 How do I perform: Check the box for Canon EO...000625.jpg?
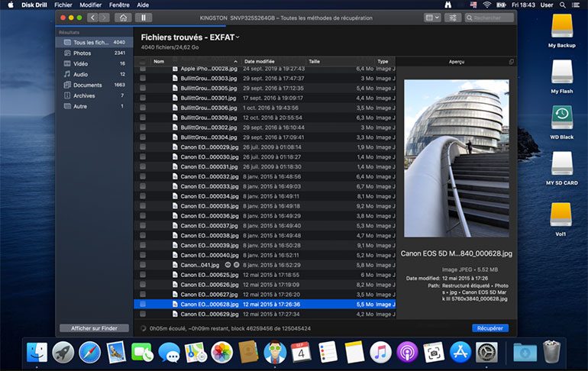pos(142,275)
